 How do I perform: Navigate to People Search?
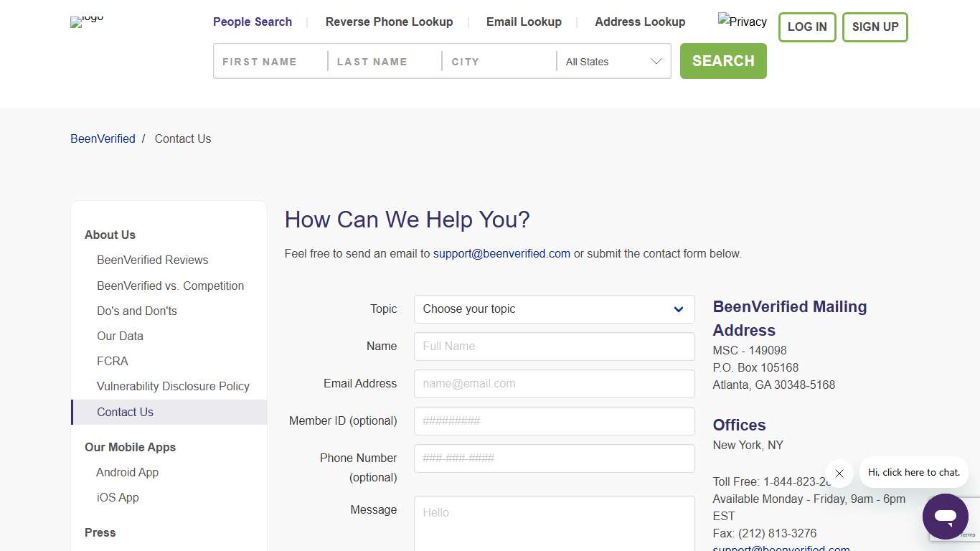(x=252, y=22)
